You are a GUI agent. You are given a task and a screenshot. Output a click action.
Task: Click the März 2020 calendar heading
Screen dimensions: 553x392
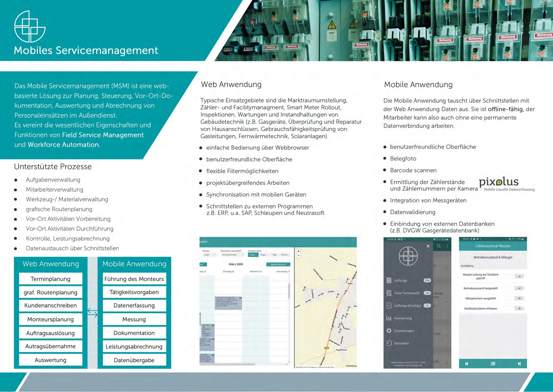(x=236, y=264)
